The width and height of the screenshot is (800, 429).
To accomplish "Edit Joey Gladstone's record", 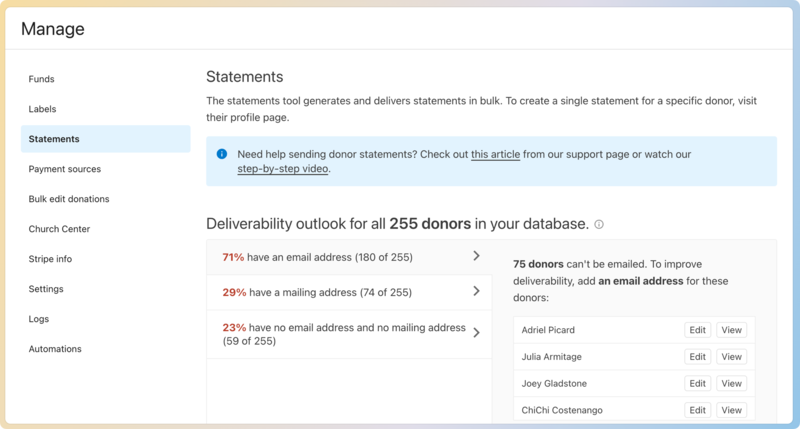I will (x=697, y=383).
